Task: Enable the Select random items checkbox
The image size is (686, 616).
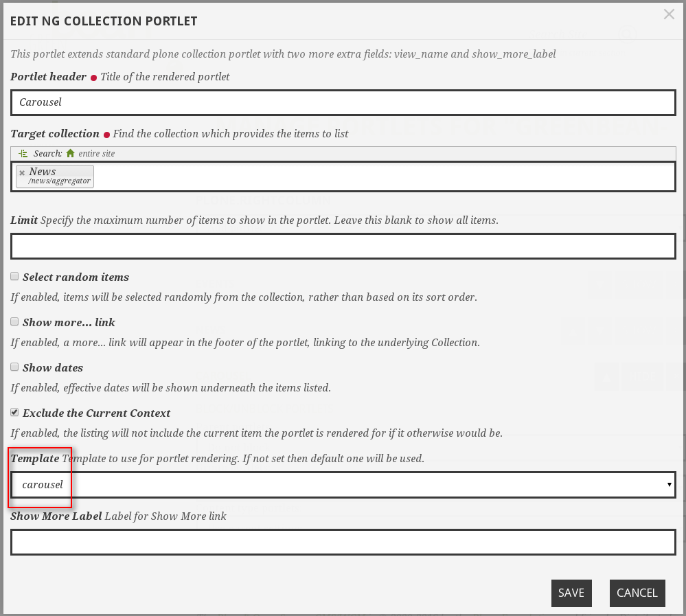Action: point(14,277)
